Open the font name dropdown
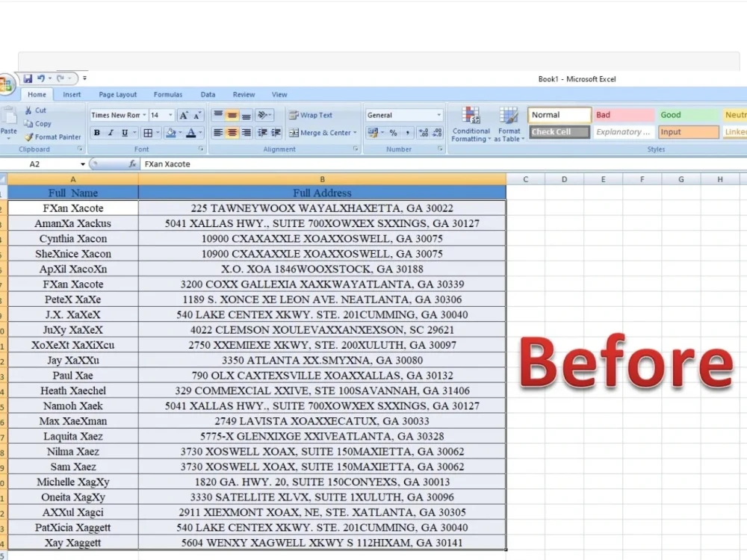Viewport: 747px width, 560px height. click(144, 115)
